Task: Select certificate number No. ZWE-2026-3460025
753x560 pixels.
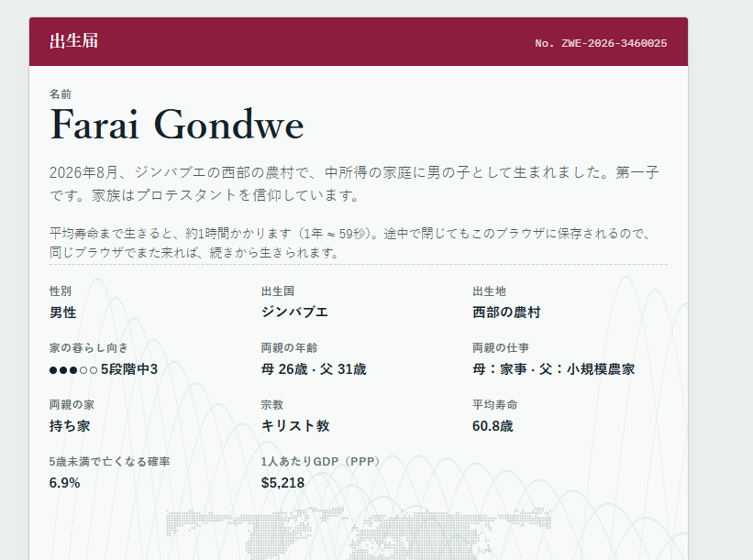Action: point(601,44)
